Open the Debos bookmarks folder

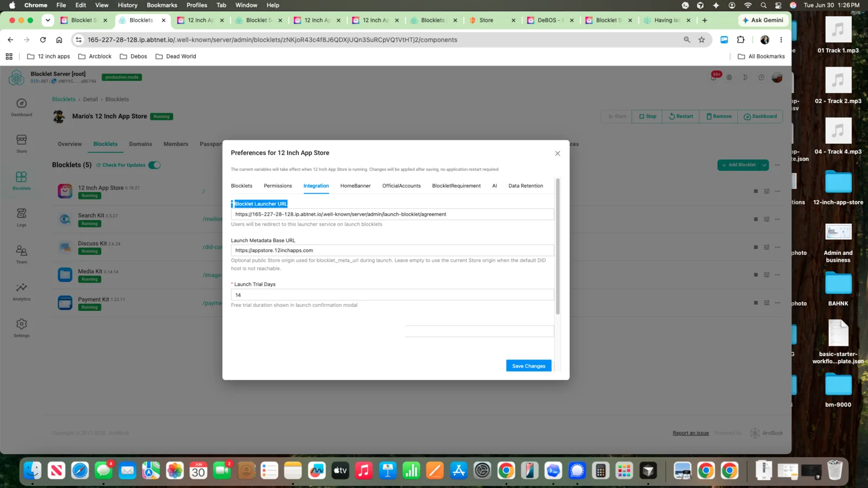(133, 56)
